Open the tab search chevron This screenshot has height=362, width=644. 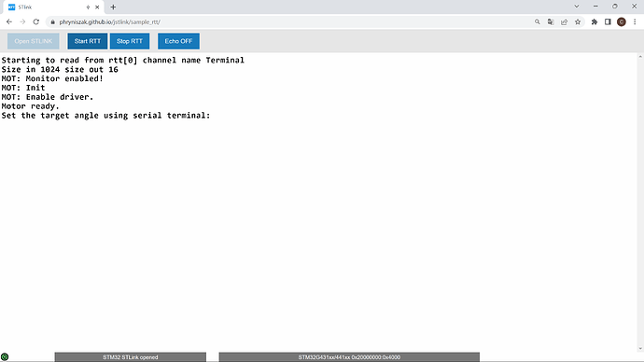577,7
